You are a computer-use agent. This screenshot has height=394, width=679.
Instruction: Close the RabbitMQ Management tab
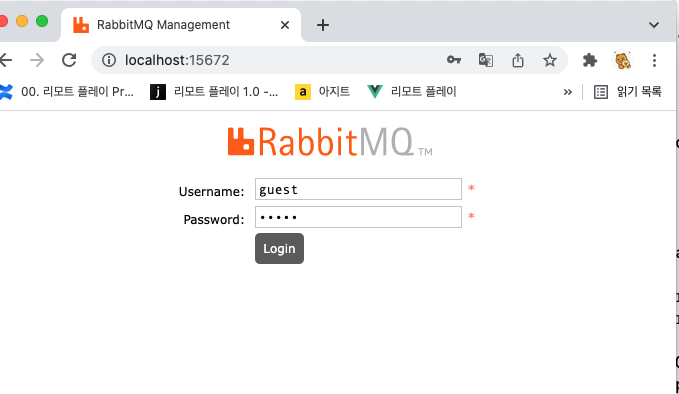pos(285,25)
